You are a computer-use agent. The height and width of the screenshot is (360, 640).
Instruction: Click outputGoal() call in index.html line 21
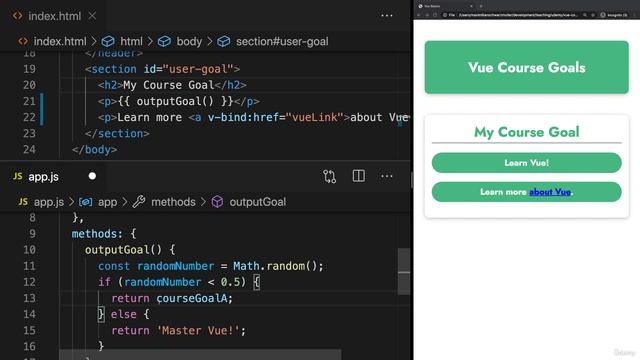tap(175, 101)
